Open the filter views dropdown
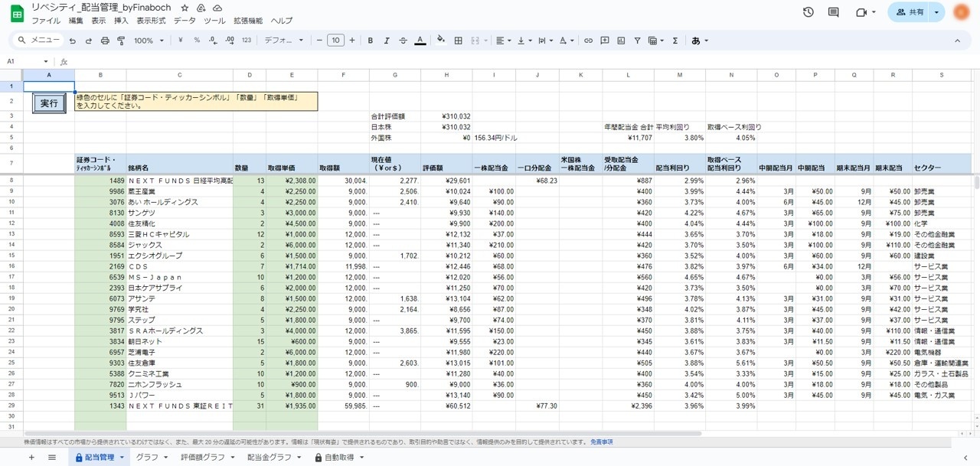Viewport: 980px width, 466px height. [x=655, y=41]
